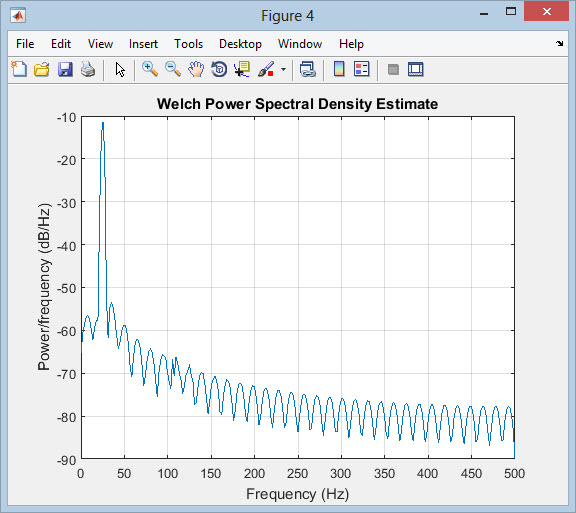Open the Tools menu
Image resolution: width=576 pixels, height=513 pixels.
tap(188, 44)
